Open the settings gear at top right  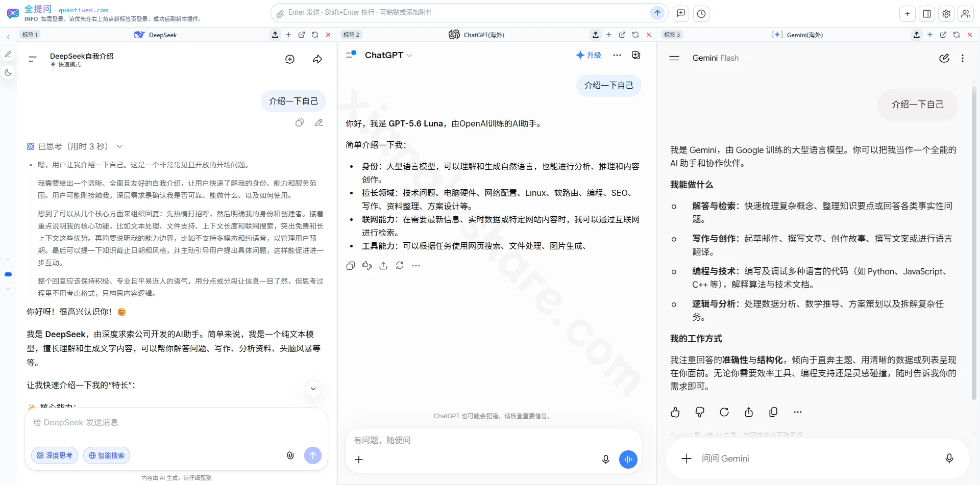pyautogui.click(x=946, y=14)
